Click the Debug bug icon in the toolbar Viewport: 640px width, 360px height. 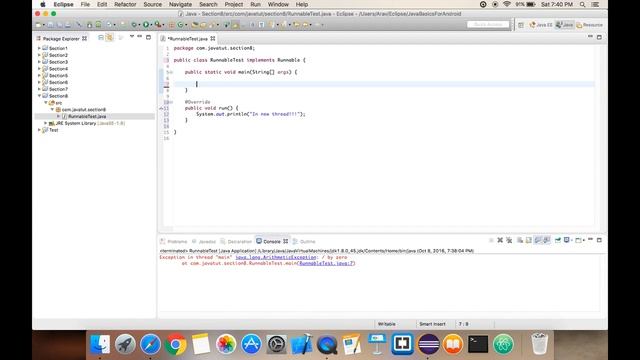(x=134, y=24)
